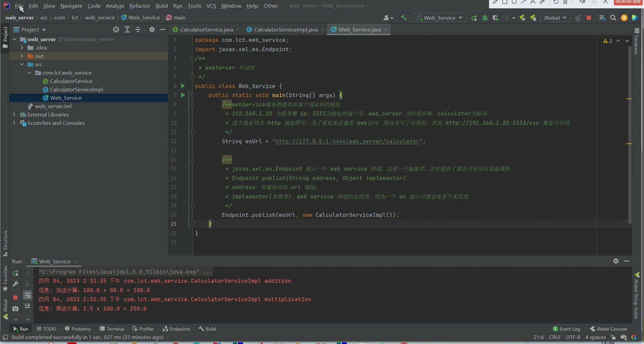Open Run panel settings gear
644x344 pixels.
(616, 261)
